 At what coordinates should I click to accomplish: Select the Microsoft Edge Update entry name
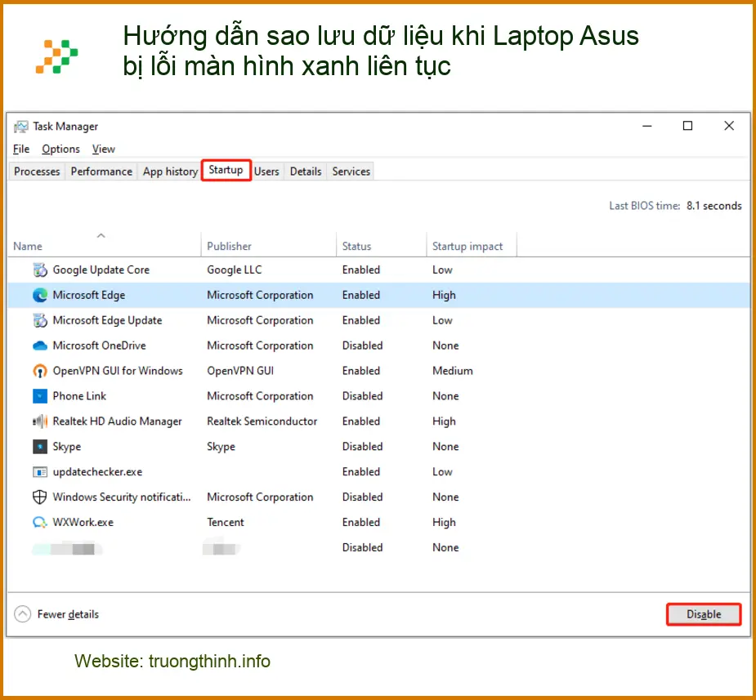point(107,320)
